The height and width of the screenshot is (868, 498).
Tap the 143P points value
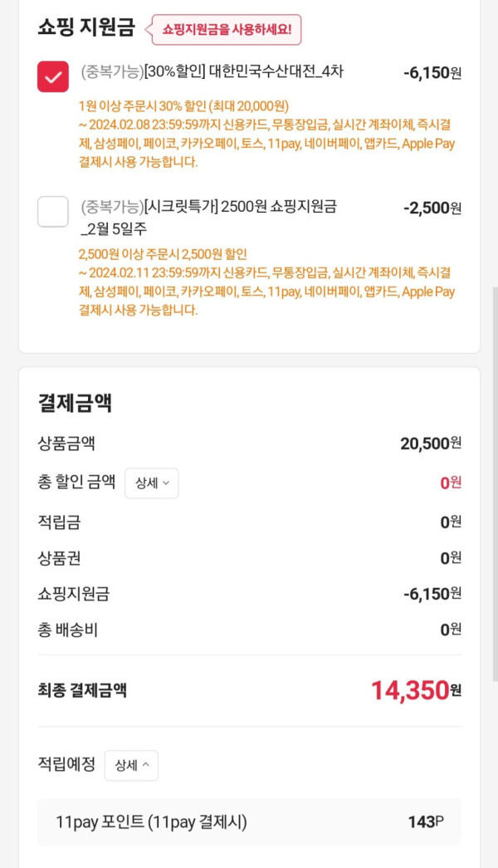pyautogui.click(x=426, y=822)
